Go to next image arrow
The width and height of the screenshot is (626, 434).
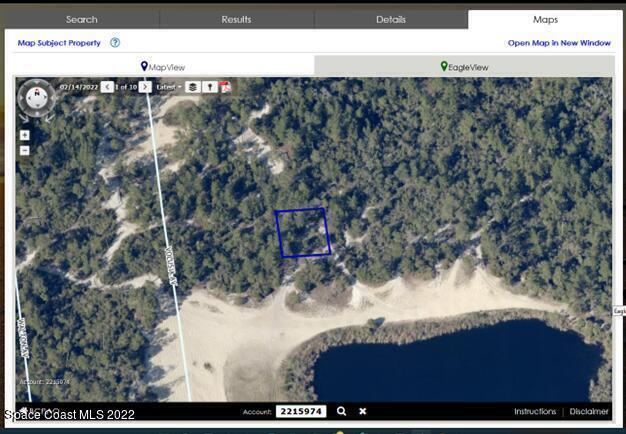coord(146,87)
